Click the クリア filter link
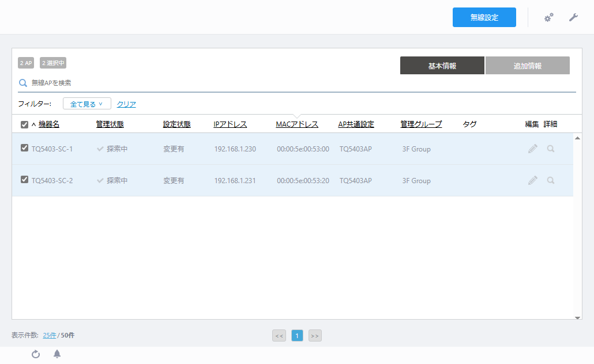The height and width of the screenshot is (364, 594). coord(126,104)
